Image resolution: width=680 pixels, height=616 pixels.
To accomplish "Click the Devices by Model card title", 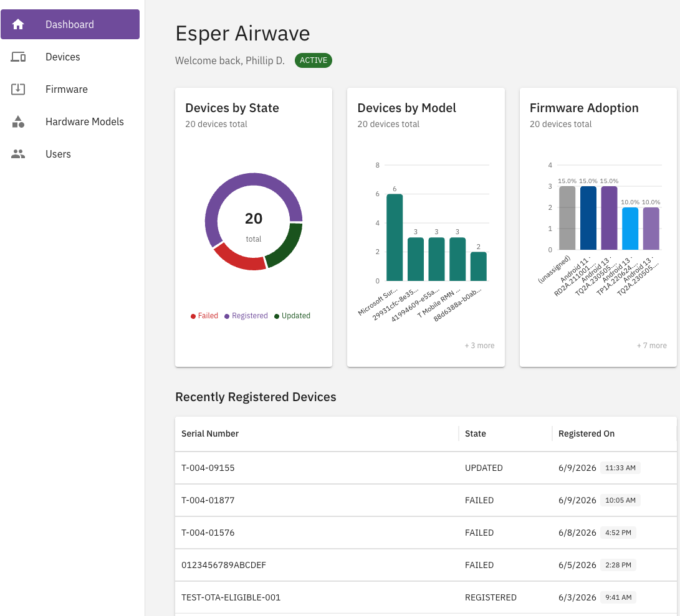I will coord(407,108).
